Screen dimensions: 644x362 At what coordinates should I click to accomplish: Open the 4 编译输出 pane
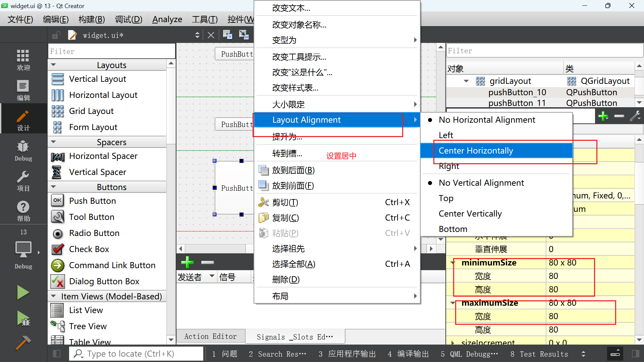click(408, 354)
